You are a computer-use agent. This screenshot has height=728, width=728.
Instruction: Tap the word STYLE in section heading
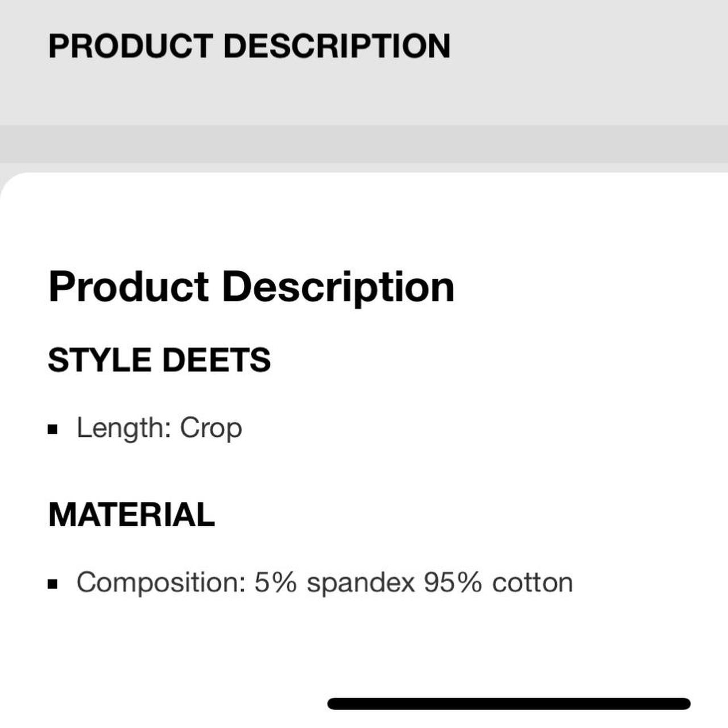[x=100, y=360]
